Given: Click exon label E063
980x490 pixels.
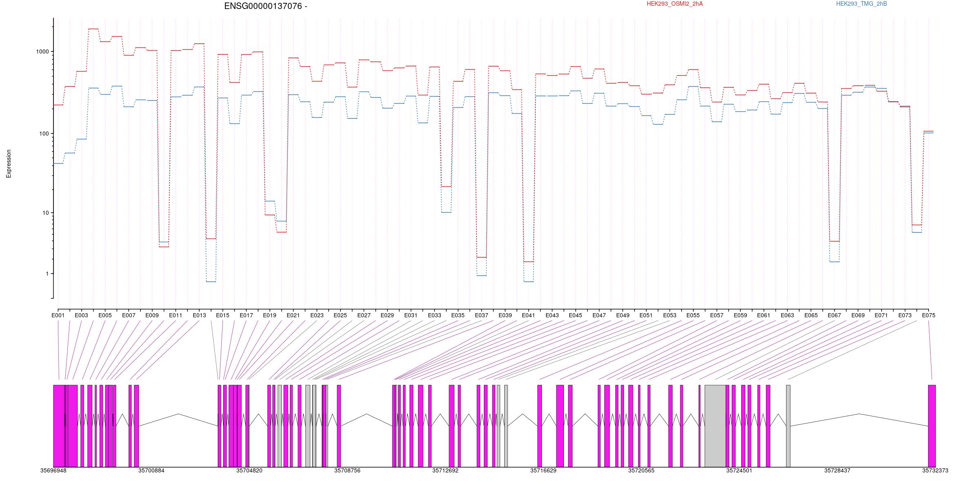Looking at the screenshot, I should 787,315.
